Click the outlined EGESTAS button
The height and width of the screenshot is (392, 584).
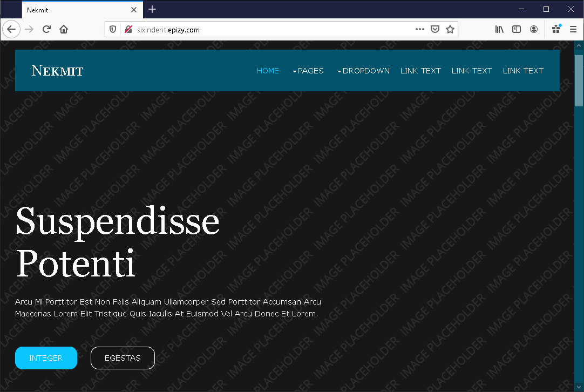click(x=123, y=358)
